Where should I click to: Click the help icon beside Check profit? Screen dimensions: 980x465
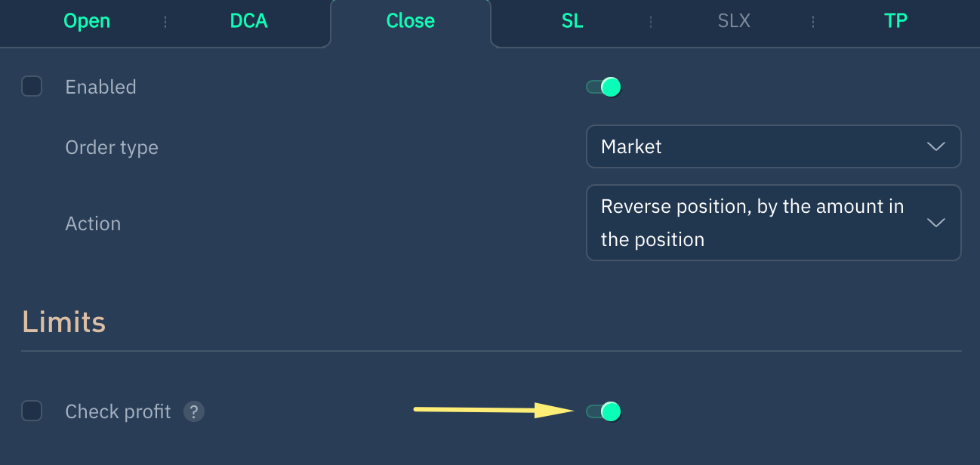pos(194,411)
